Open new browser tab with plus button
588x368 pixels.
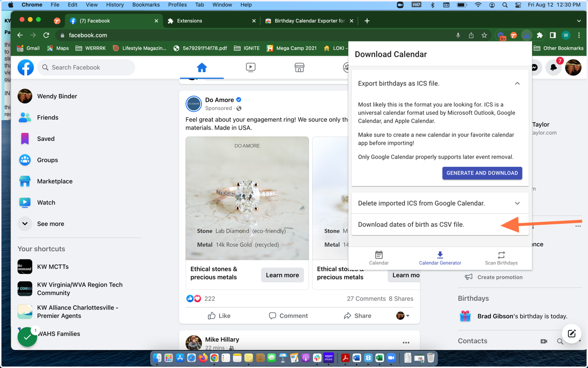tap(367, 21)
